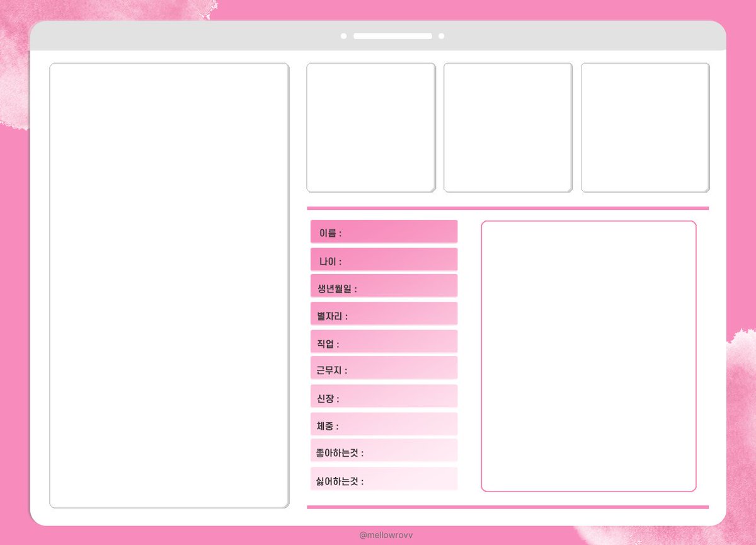
Task: Select the 생년월일 birthdate field
Action: pos(384,286)
